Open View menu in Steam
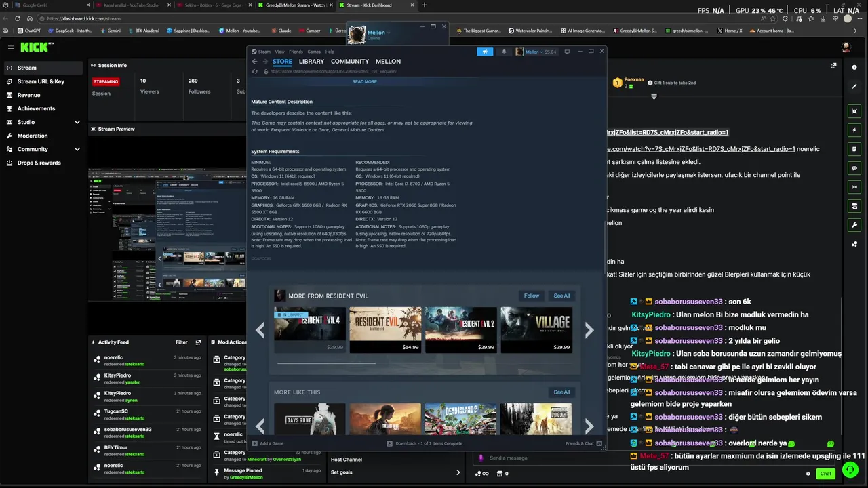This screenshot has height=488, width=868. [279, 52]
